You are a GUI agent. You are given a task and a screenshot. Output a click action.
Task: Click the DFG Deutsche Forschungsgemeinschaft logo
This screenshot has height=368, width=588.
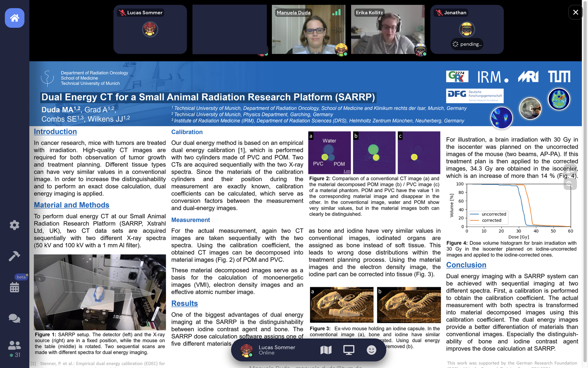(475, 96)
